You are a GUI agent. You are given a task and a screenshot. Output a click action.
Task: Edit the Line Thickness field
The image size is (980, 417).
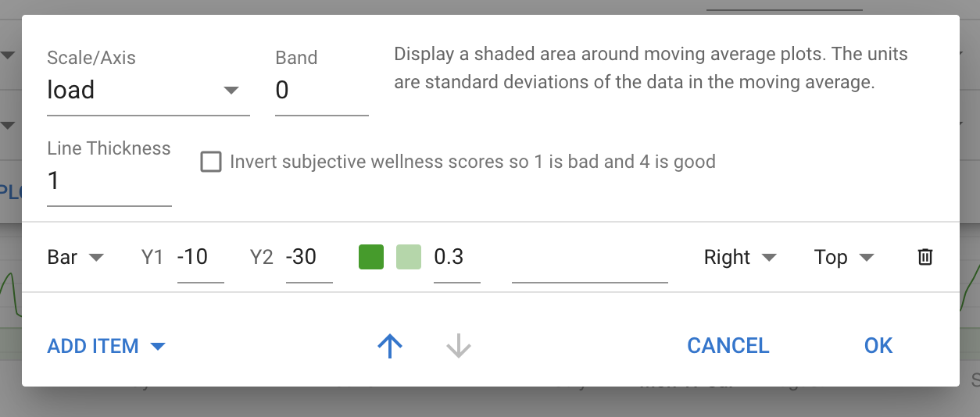(x=109, y=181)
